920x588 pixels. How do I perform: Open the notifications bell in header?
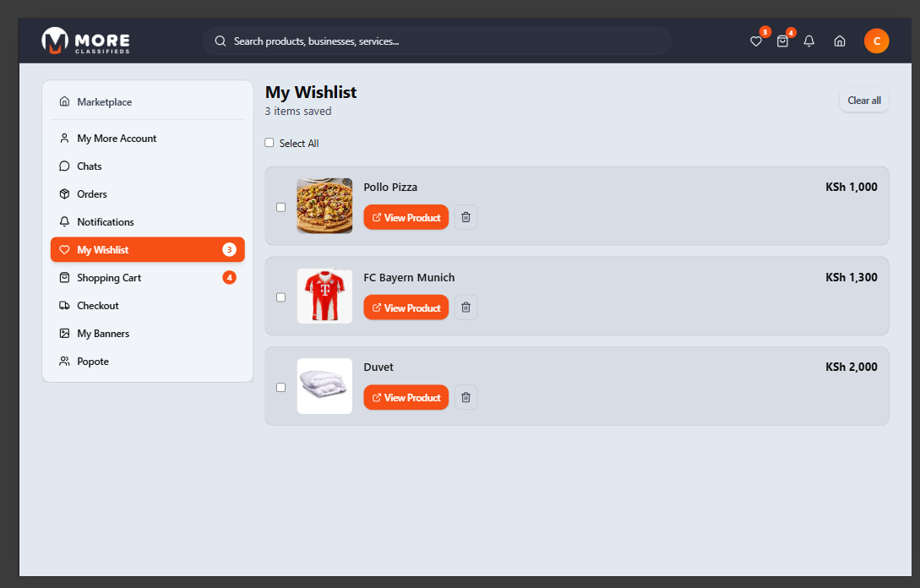click(809, 41)
